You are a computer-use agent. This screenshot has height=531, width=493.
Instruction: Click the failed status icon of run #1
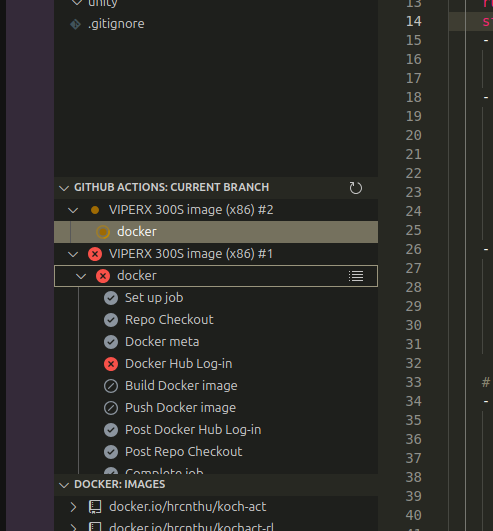pos(95,254)
